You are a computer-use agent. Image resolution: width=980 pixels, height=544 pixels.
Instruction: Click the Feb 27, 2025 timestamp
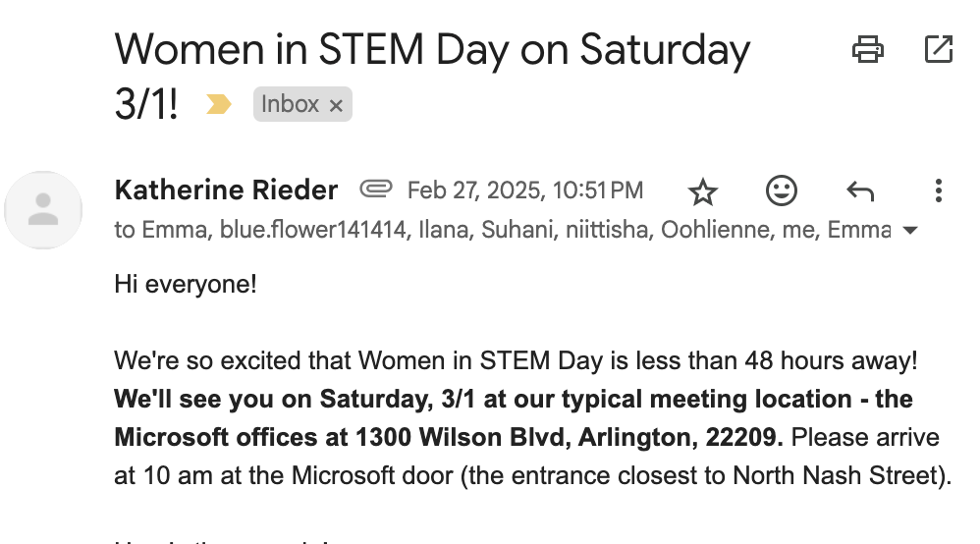coord(525,190)
